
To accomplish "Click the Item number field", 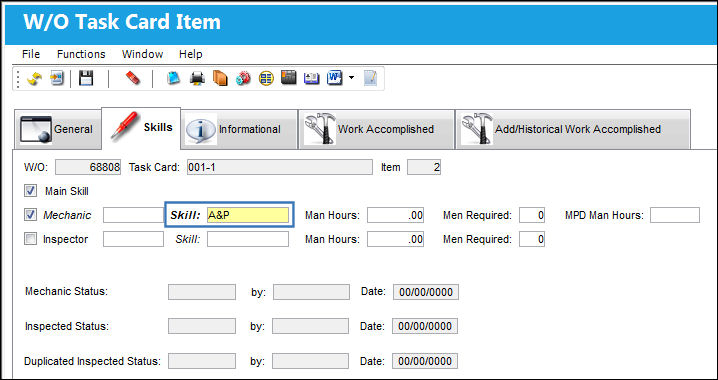I will pos(424,167).
